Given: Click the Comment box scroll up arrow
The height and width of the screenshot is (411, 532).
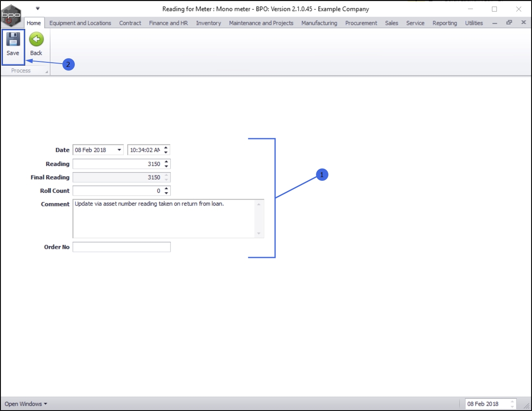Looking at the screenshot, I should coord(259,204).
